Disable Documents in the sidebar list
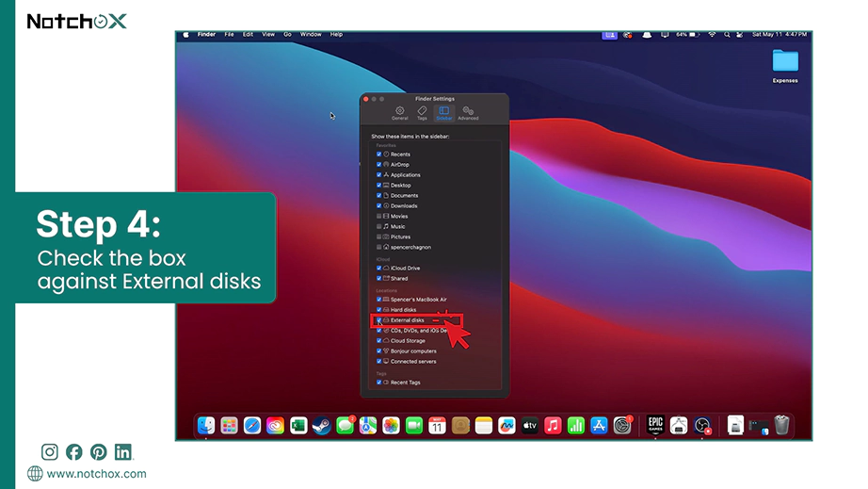 point(379,195)
